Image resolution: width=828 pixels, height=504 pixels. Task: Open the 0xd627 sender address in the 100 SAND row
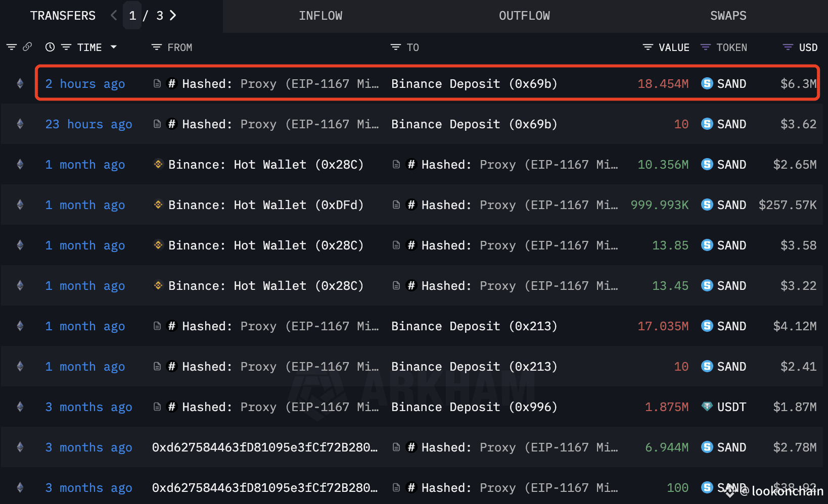tap(265, 488)
